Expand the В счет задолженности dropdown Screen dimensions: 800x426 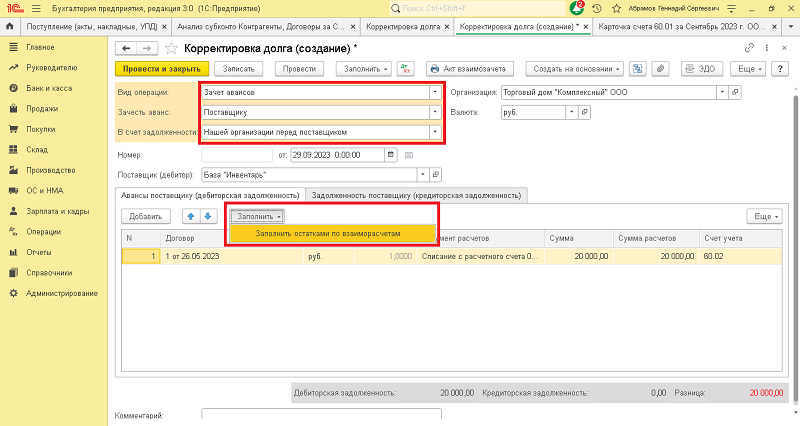click(435, 131)
